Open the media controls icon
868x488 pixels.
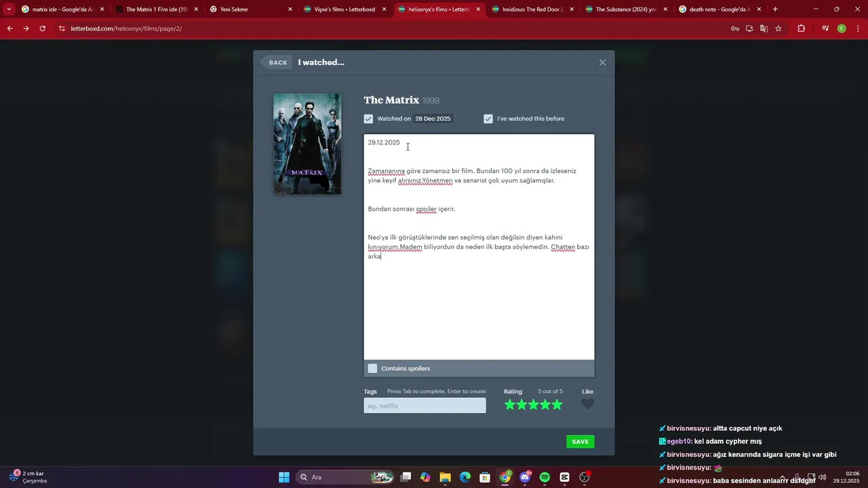pyautogui.click(x=825, y=28)
